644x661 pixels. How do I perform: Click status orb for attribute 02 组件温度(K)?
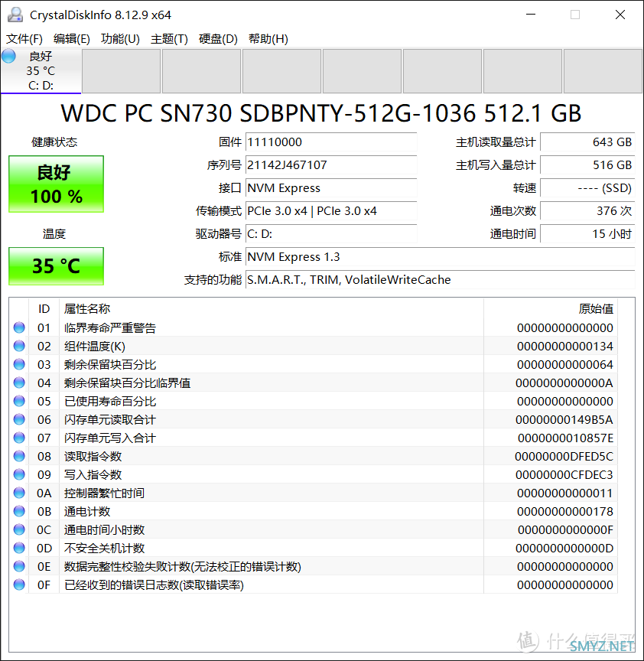click(x=19, y=346)
